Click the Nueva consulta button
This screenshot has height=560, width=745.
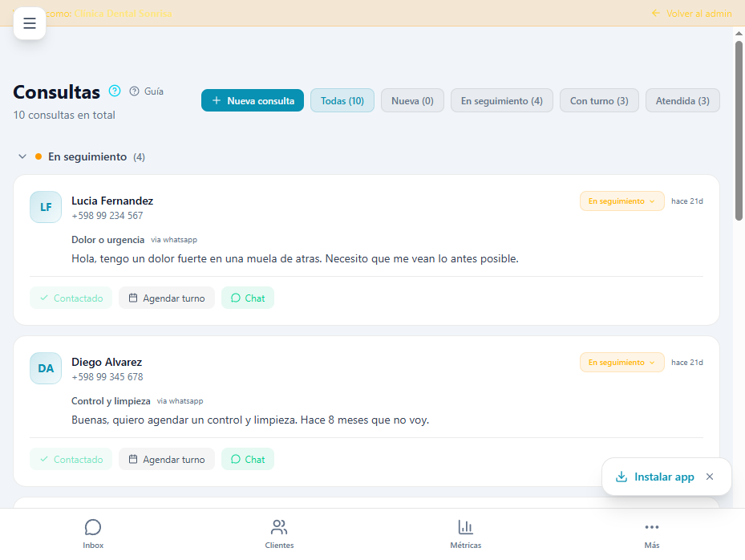coord(253,100)
